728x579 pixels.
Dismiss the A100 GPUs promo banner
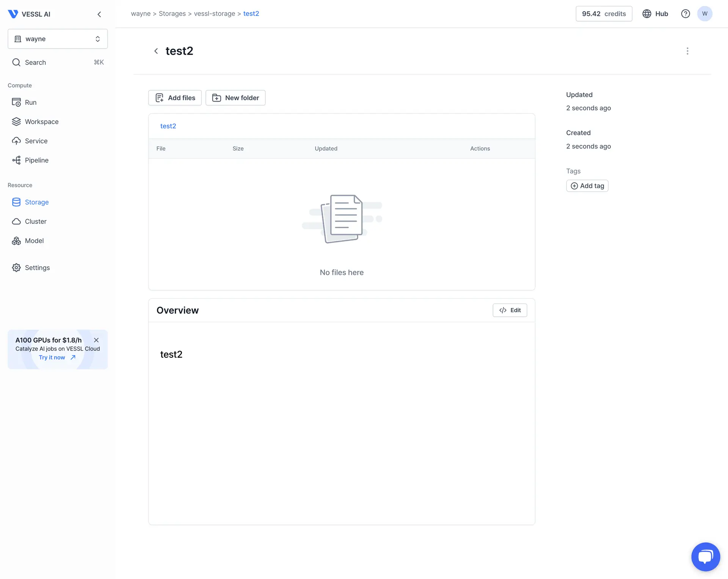pos(96,340)
